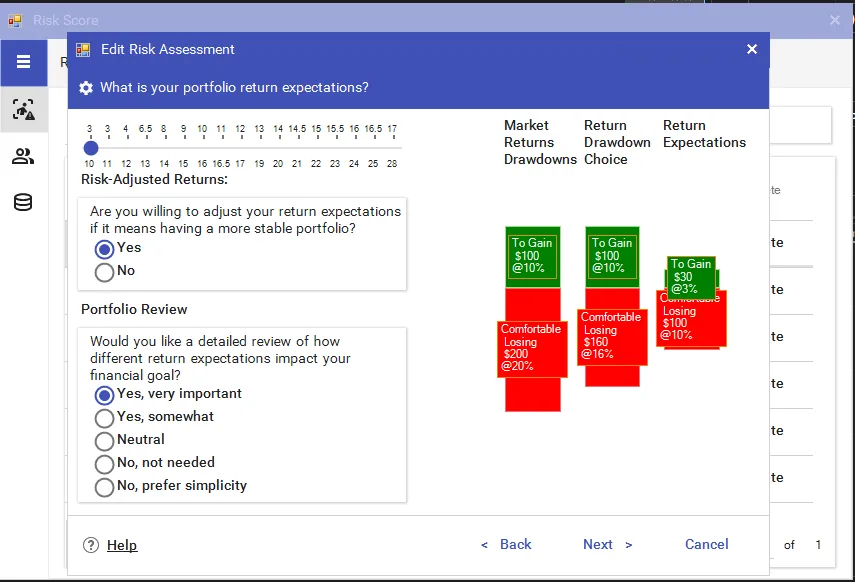Image resolution: width=855 pixels, height=582 pixels.
Task: Click the Help question mark icon
Action: tap(91, 545)
